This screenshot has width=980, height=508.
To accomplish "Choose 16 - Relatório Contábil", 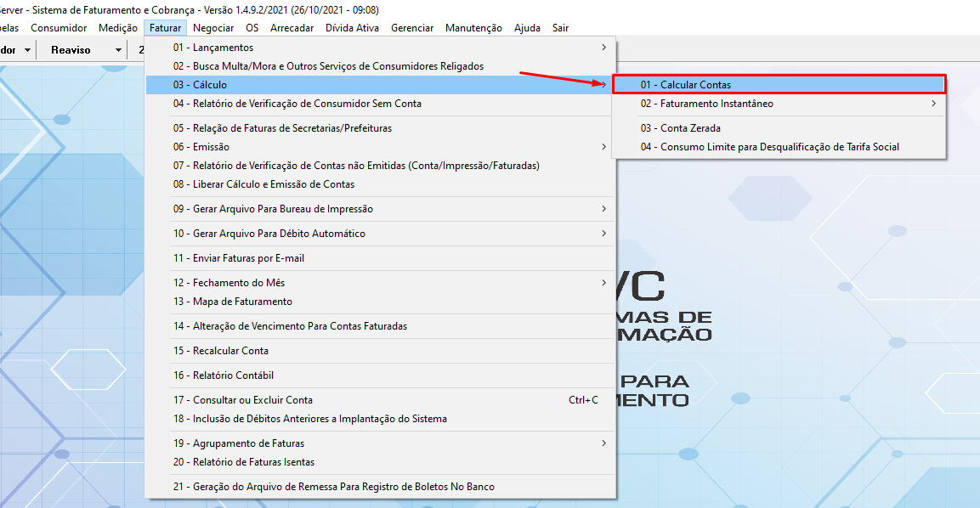I will click(223, 375).
